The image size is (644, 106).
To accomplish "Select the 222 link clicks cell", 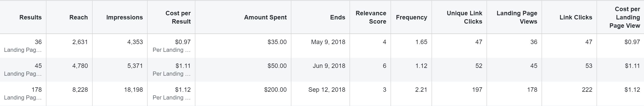I will click(x=587, y=90).
